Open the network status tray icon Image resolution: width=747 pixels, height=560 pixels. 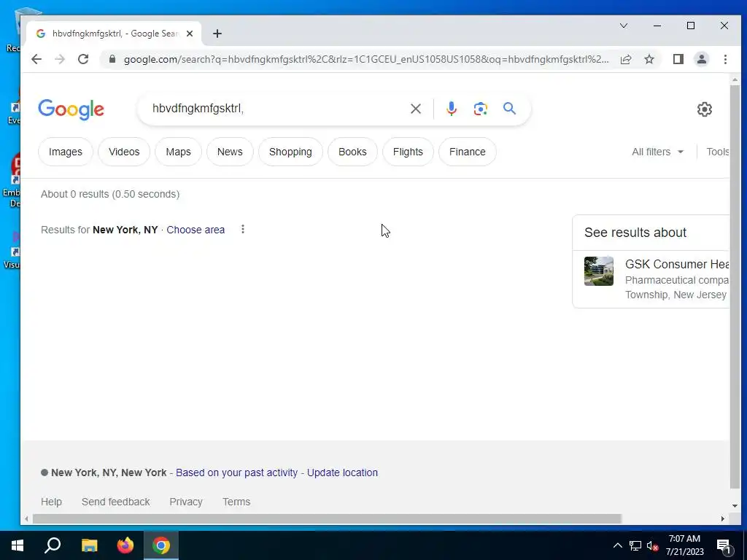pos(635,545)
